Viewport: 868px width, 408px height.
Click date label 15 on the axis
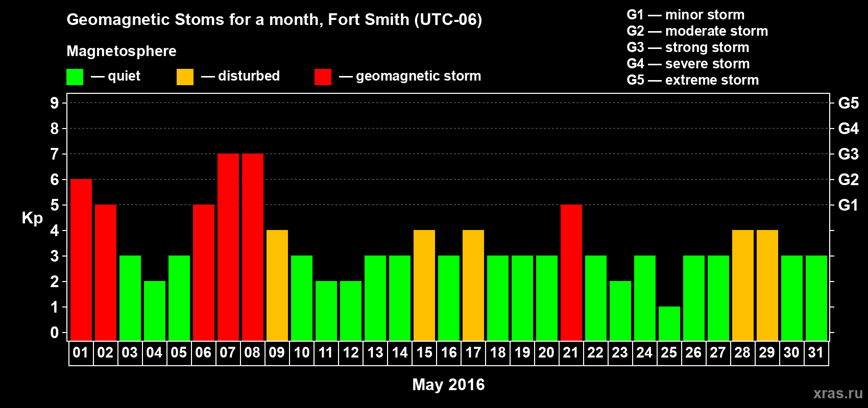[x=424, y=353]
